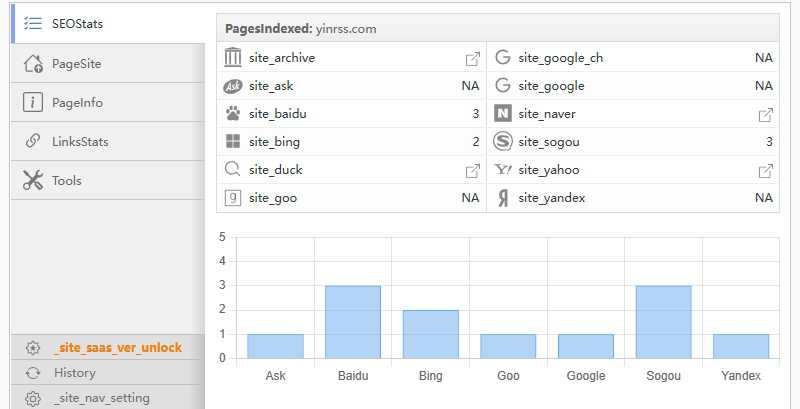Click the Sogou bar in chart
Viewport: 800px width, 409px height.
coord(663,322)
